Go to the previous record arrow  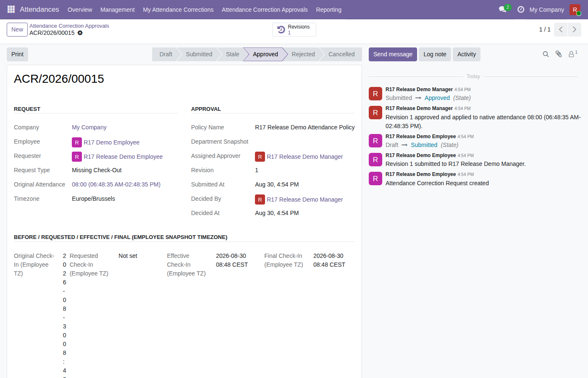[561, 29]
